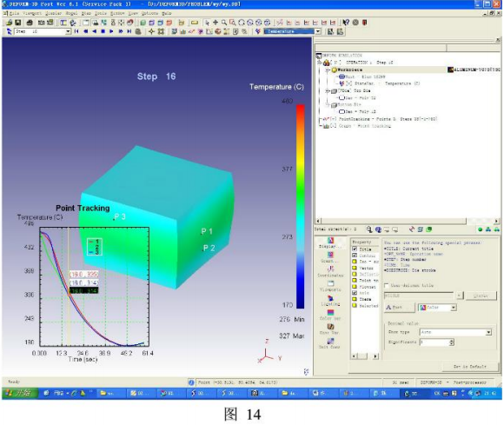This screenshot has width=504, height=425.
Task: Open the File menu
Action: pos(14,13)
